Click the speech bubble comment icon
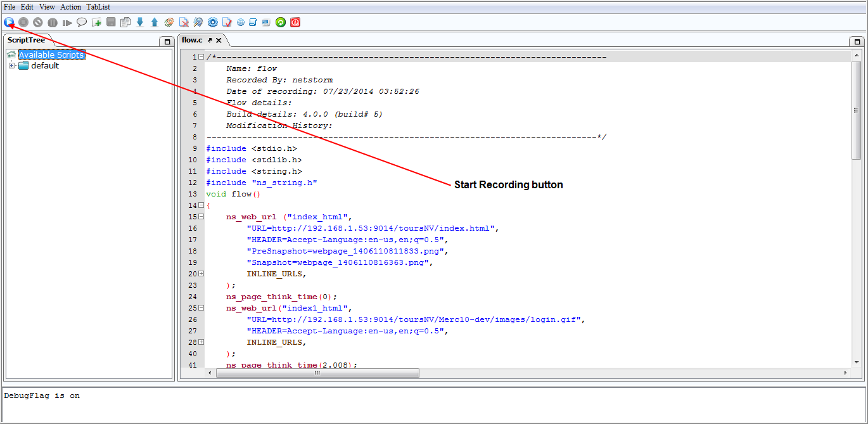Image resolution: width=868 pixels, height=424 pixels. (82, 22)
